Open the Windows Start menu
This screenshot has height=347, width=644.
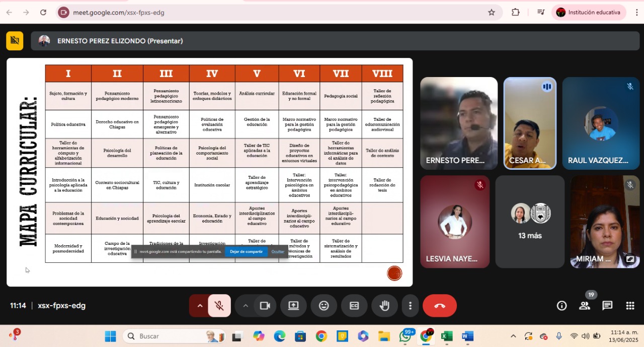(110, 336)
